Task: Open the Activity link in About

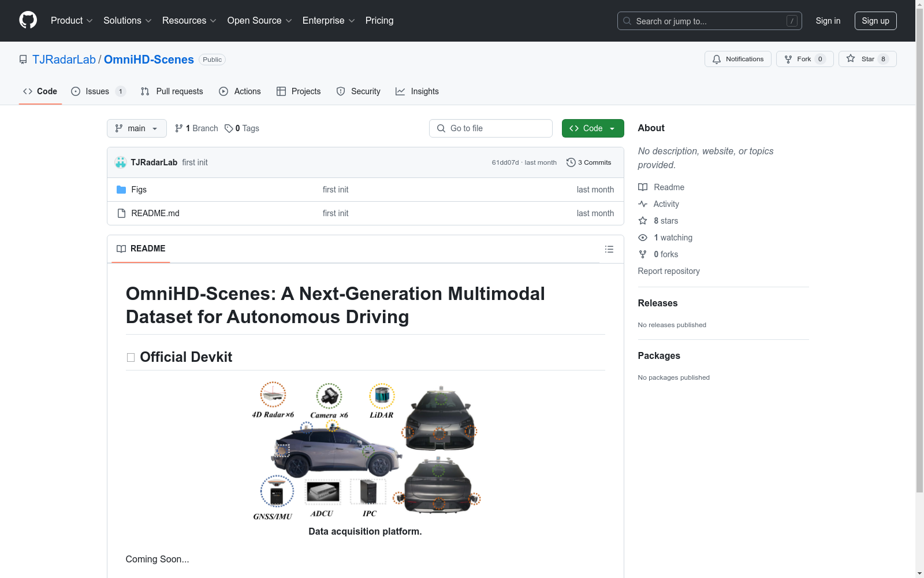Action: tap(666, 204)
